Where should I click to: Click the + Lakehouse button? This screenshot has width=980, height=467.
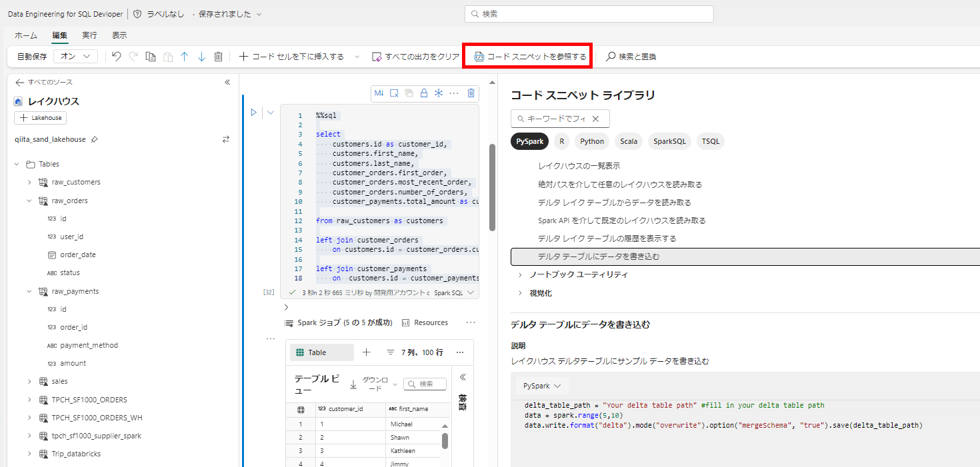pos(40,118)
